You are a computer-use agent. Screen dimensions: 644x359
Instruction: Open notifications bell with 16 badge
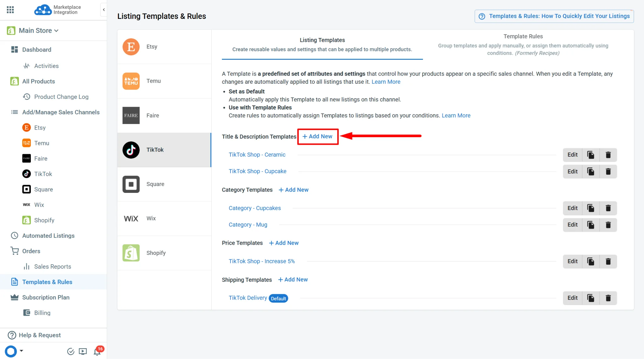point(97,351)
